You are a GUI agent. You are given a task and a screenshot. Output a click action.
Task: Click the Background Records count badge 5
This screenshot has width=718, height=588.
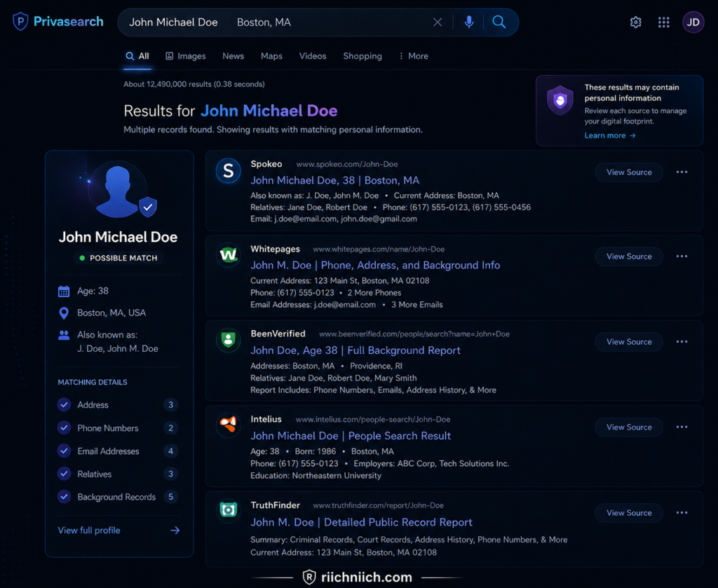171,496
